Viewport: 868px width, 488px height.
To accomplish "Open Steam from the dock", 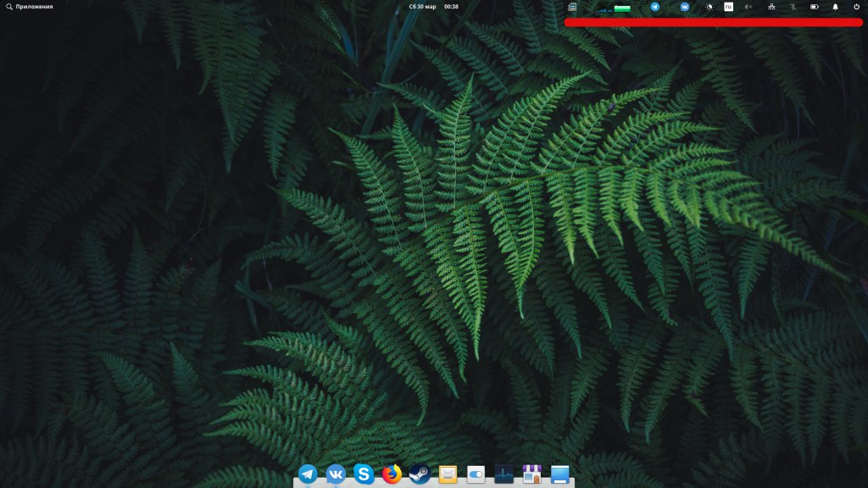I will [420, 474].
